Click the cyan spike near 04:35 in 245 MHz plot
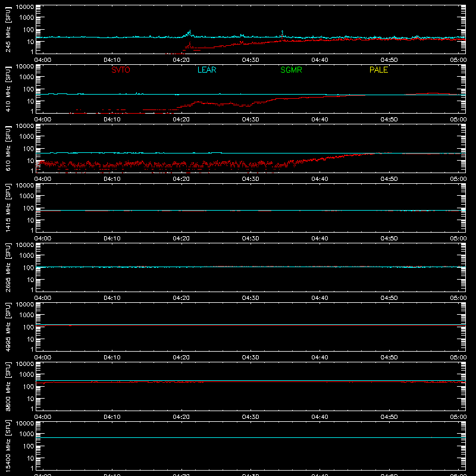The image size is (476, 476). pyautogui.click(x=282, y=32)
